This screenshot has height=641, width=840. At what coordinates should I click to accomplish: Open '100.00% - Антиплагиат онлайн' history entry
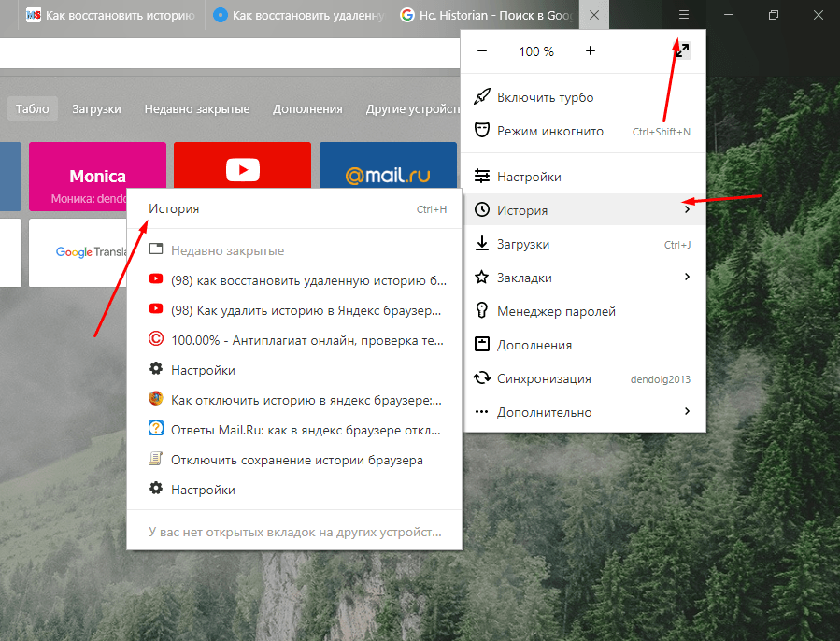[x=294, y=340]
